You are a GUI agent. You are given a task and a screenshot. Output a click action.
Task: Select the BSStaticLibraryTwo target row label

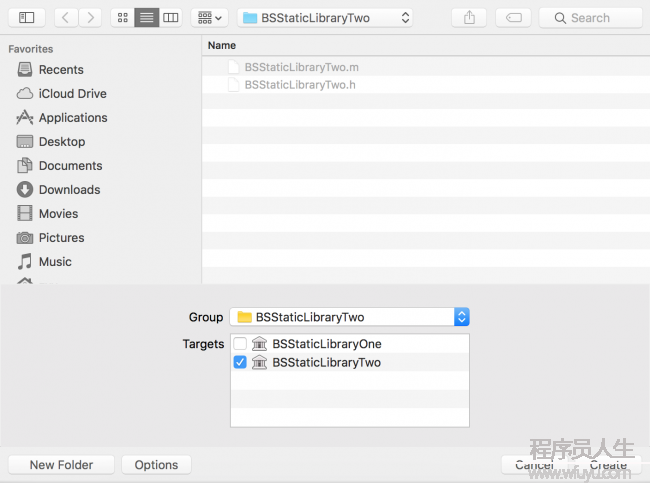(x=326, y=362)
